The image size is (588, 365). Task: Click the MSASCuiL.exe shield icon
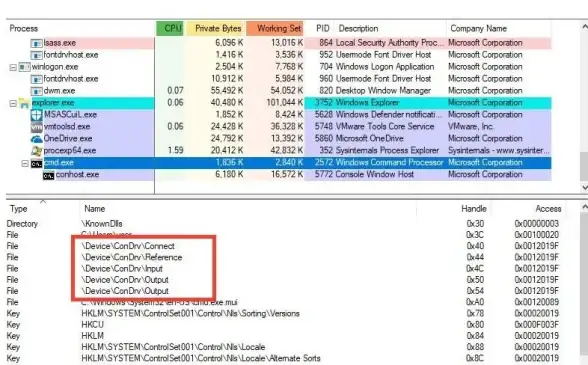[x=36, y=114]
